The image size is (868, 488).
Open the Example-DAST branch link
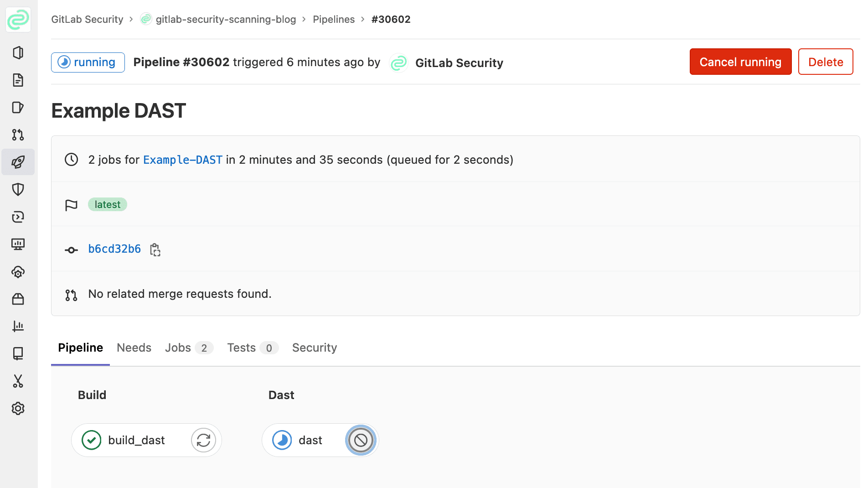pos(182,160)
